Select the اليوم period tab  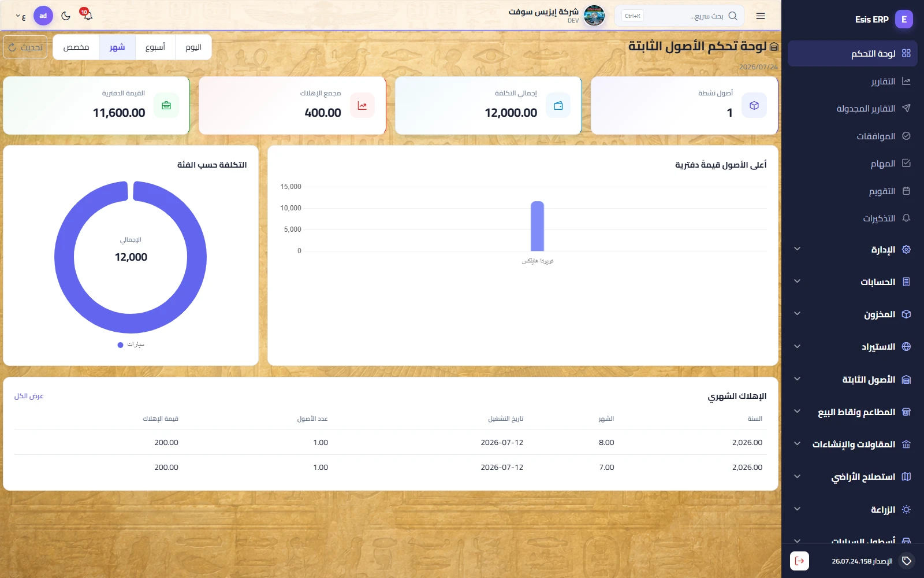tap(193, 47)
